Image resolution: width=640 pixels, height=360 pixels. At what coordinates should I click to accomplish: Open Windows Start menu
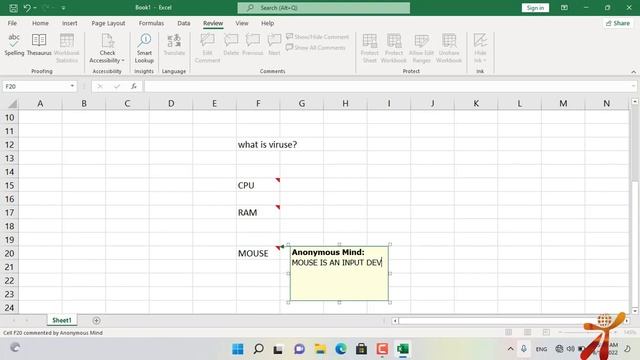click(238, 349)
